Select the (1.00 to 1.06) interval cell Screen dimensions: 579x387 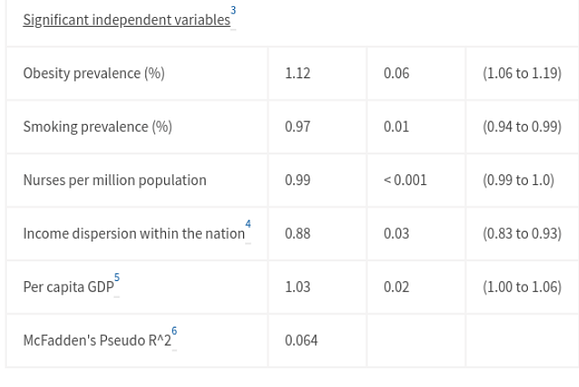[x=522, y=287]
